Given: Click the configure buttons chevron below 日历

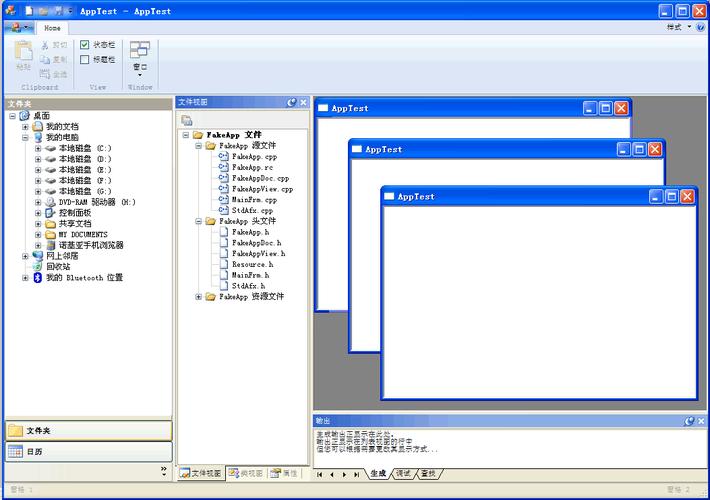Looking at the screenshot, I should [x=164, y=471].
